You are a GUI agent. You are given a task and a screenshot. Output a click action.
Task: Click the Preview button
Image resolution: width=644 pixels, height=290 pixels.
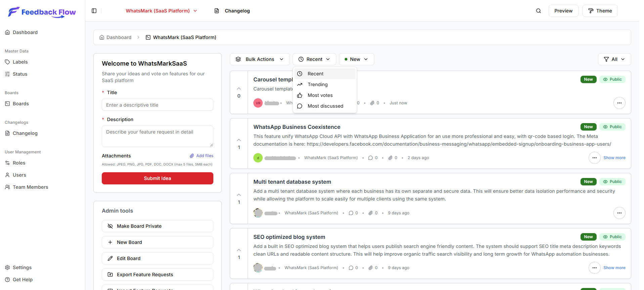tap(563, 11)
